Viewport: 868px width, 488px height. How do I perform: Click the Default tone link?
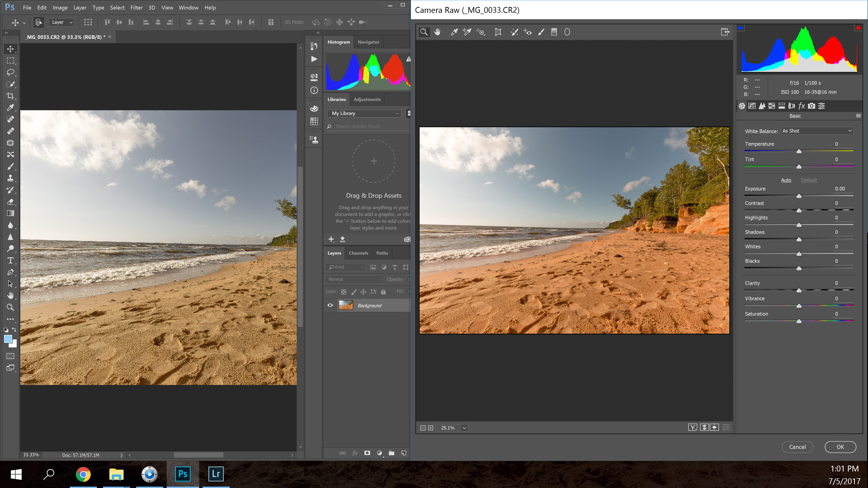coord(809,180)
